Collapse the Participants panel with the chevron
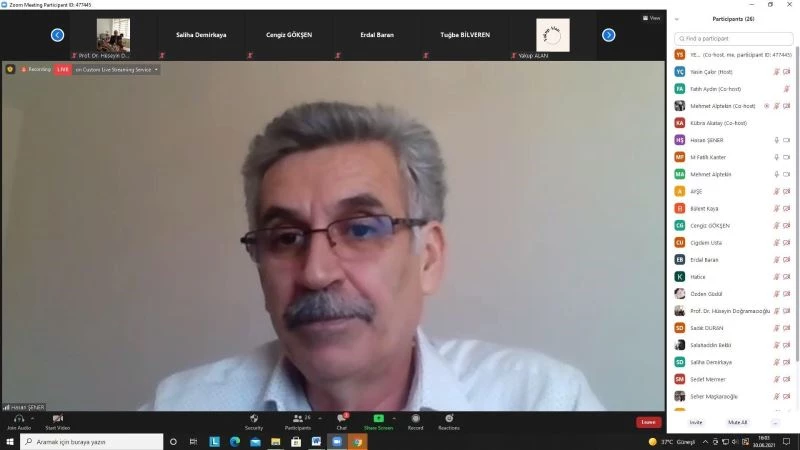Viewport: 800px width, 450px height. 677,18
